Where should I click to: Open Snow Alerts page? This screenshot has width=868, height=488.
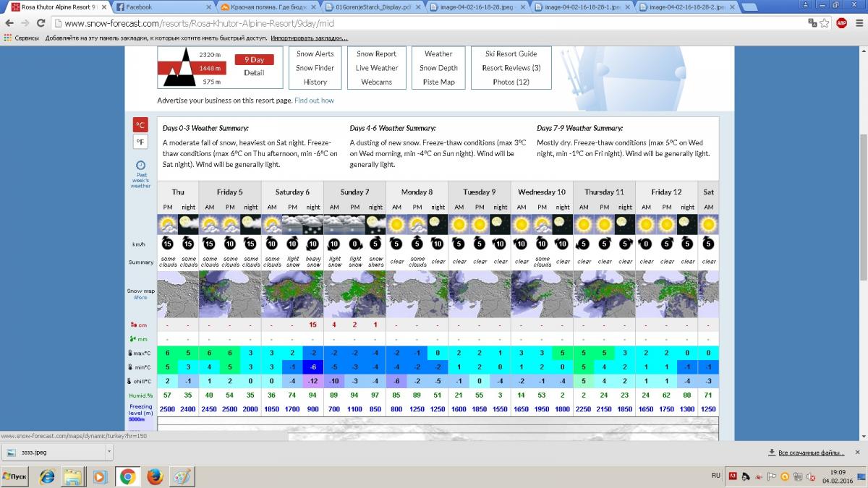(x=315, y=53)
